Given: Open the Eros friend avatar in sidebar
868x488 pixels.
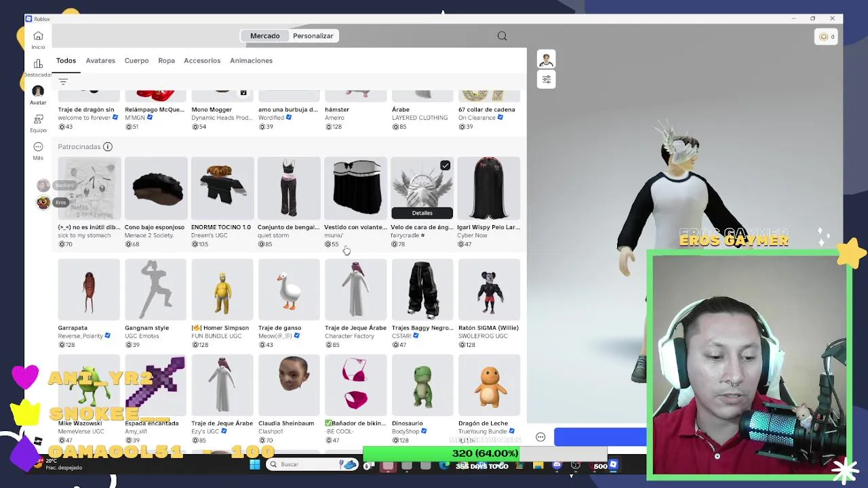Looking at the screenshot, I should point(43,202).
